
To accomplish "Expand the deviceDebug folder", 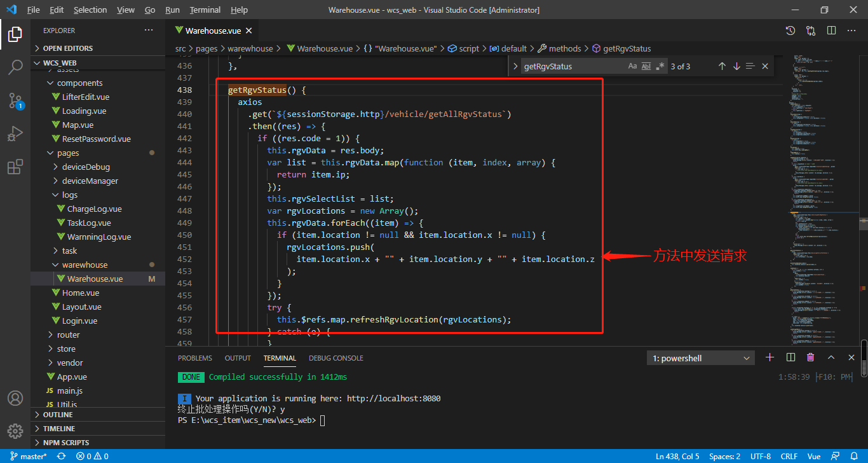I will [98, 167].
